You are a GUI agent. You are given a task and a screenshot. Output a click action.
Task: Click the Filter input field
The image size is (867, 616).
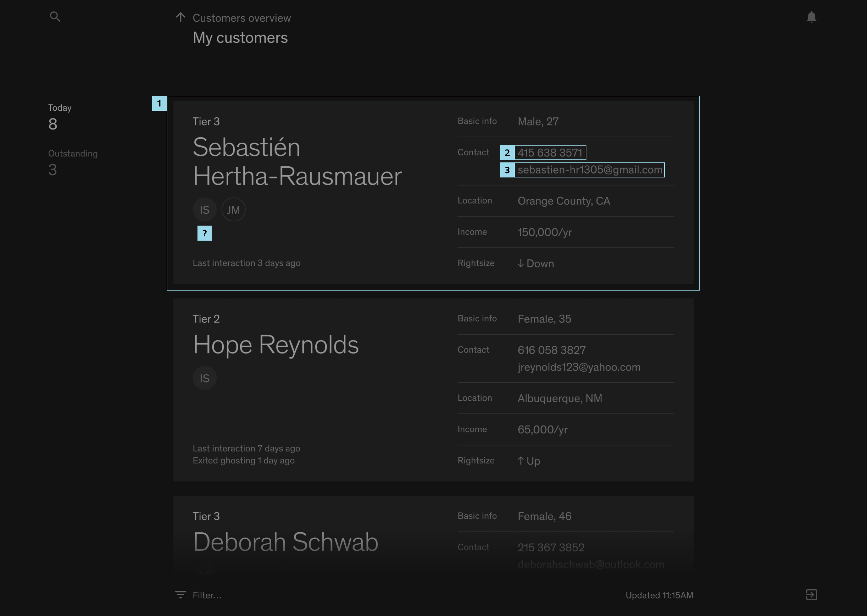(x=207, y=595)
